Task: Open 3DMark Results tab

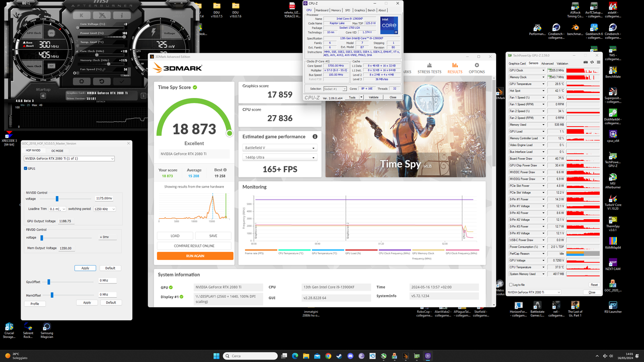Action: click(x=455, y=68)
